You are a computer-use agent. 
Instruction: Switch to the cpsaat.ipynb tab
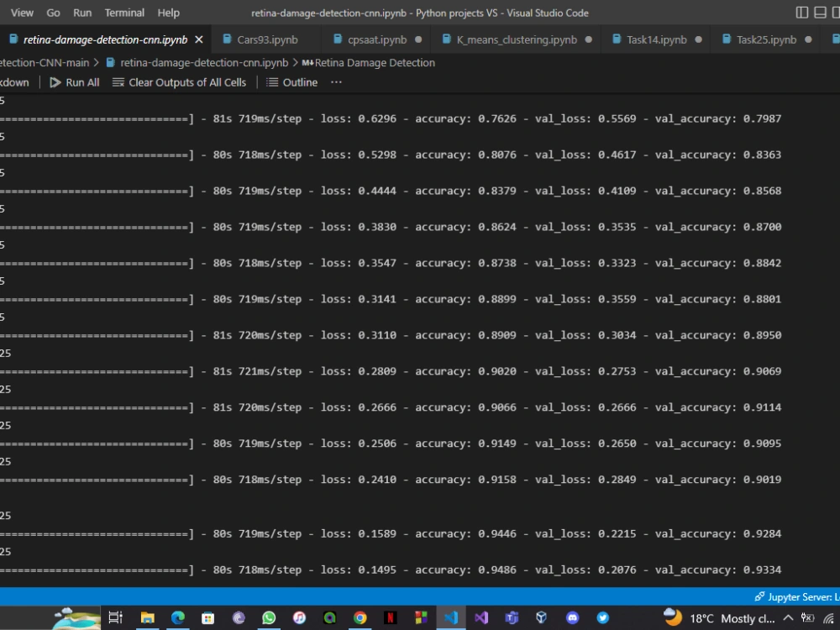tap(377, 39)
